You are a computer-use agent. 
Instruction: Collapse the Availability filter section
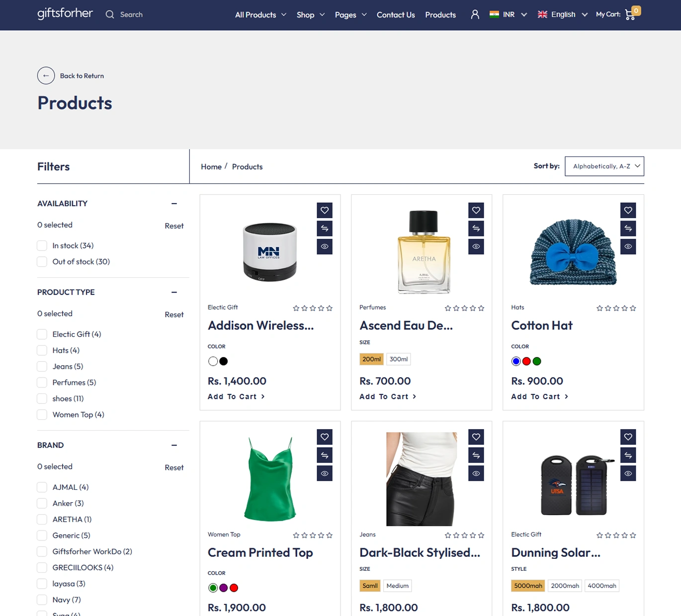pos(174,204)
